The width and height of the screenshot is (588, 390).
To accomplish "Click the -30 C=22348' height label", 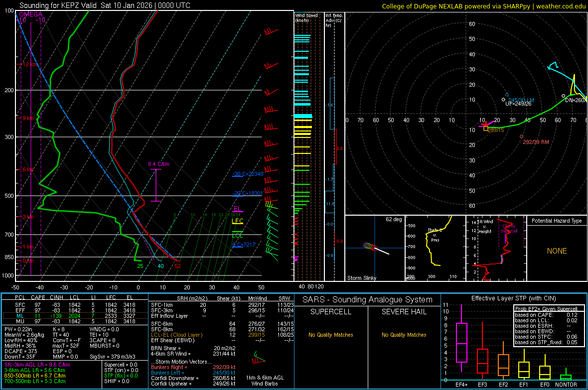I will pos(248,174).
